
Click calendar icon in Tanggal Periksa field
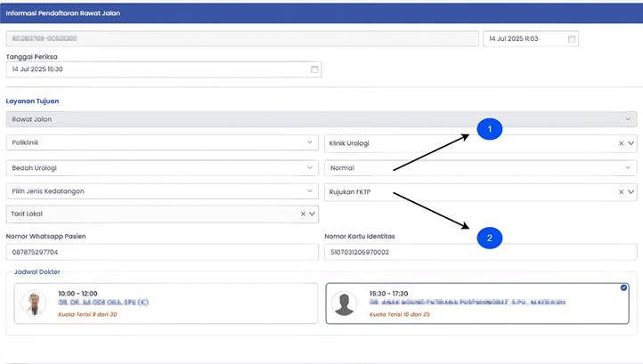(x=314, y=69)
